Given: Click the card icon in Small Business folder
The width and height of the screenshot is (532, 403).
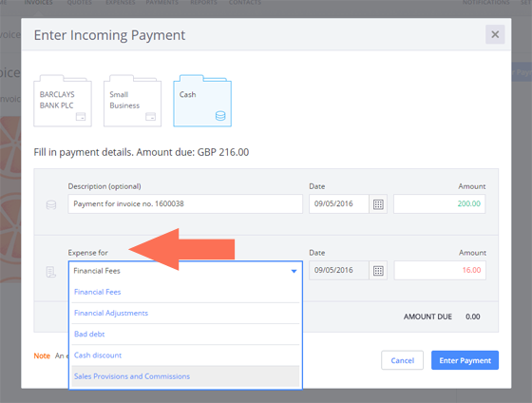Looking at the screenshot, I should tap(151, 117).
